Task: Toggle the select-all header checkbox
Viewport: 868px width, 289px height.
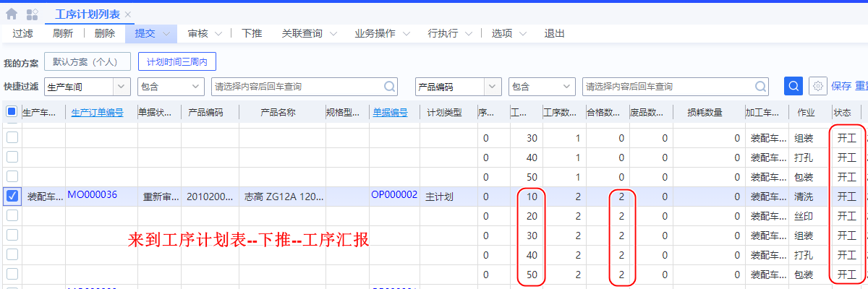Action: [12, 112]
